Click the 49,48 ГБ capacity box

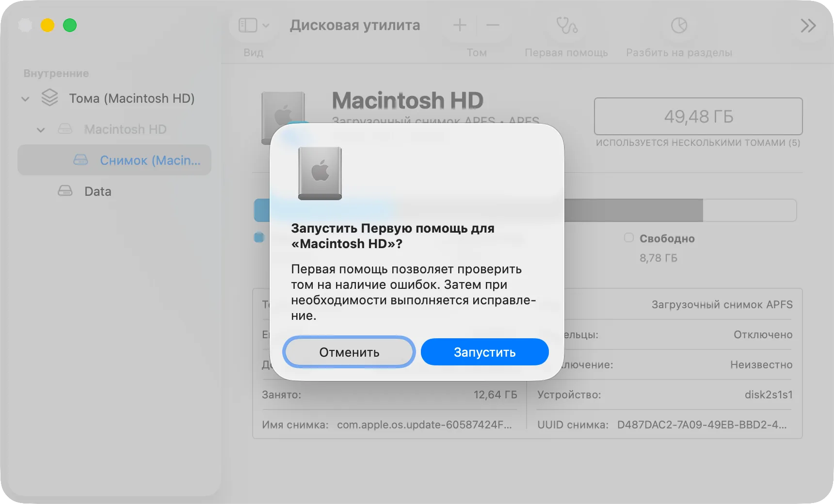click(x=698, y=116)
